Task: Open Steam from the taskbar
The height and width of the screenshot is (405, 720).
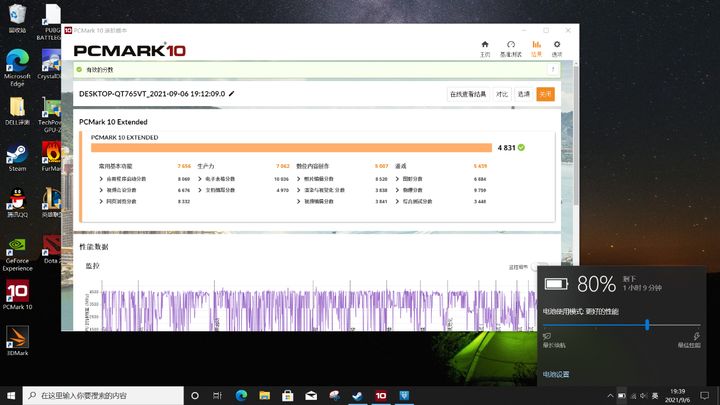Action: pyautogui.click(x=357, y=395)
